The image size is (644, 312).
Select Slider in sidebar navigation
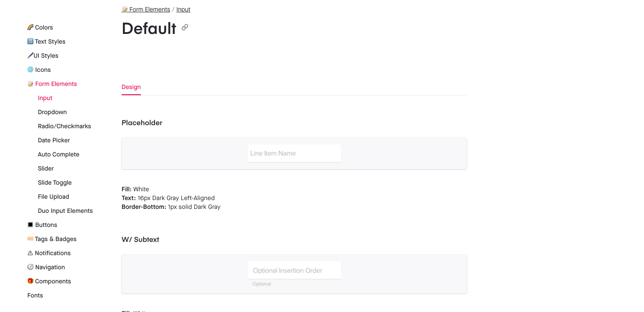(46, 168)
